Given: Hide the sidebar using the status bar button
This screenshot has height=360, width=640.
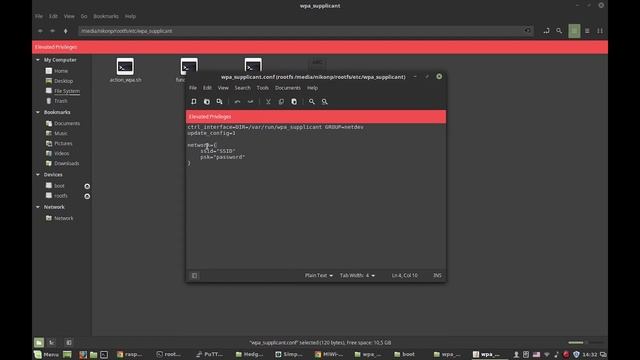Looking at the screenshot, I should click(x=69, y=342).
